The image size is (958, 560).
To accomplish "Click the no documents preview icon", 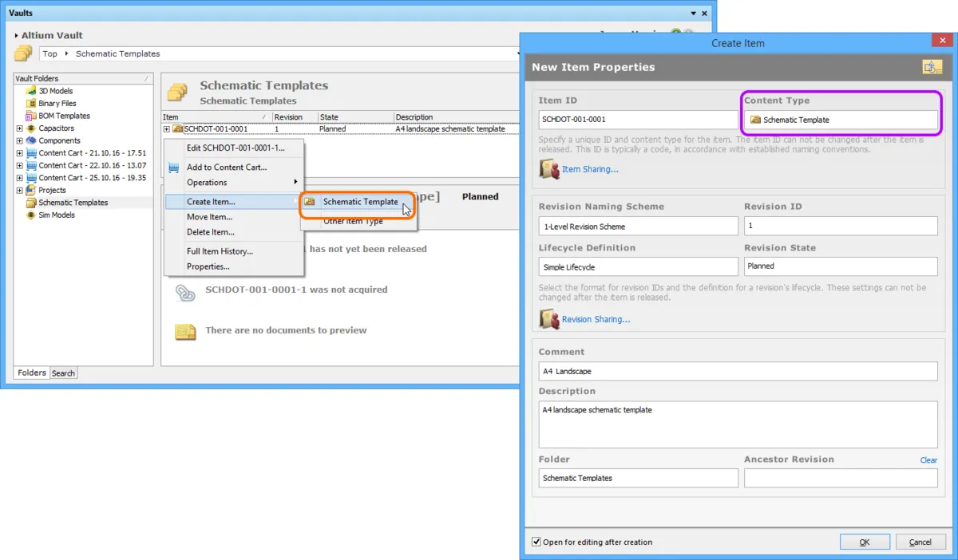I will tap(185, 331).
